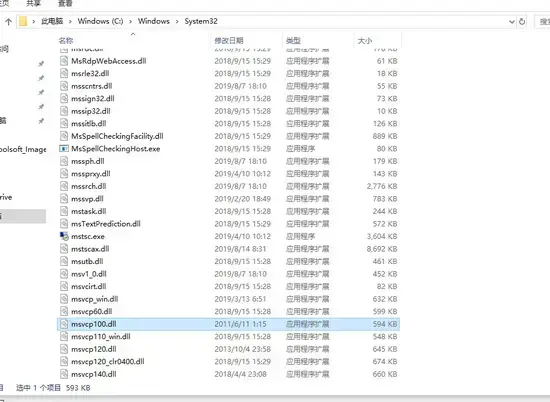Select file name msvcp120.dll

click(94, 349)
